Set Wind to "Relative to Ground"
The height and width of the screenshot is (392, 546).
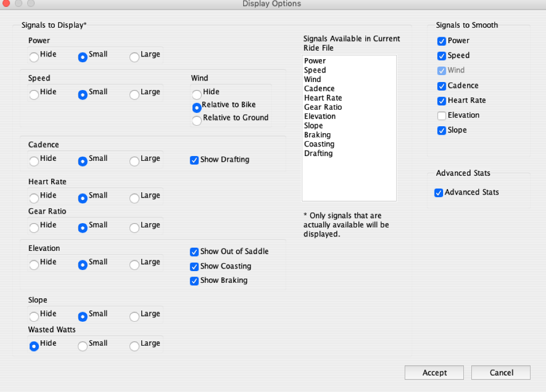point(196,120)
